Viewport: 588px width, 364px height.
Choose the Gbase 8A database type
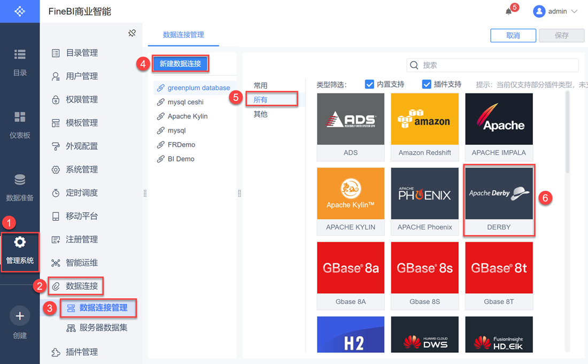[351, 276]
